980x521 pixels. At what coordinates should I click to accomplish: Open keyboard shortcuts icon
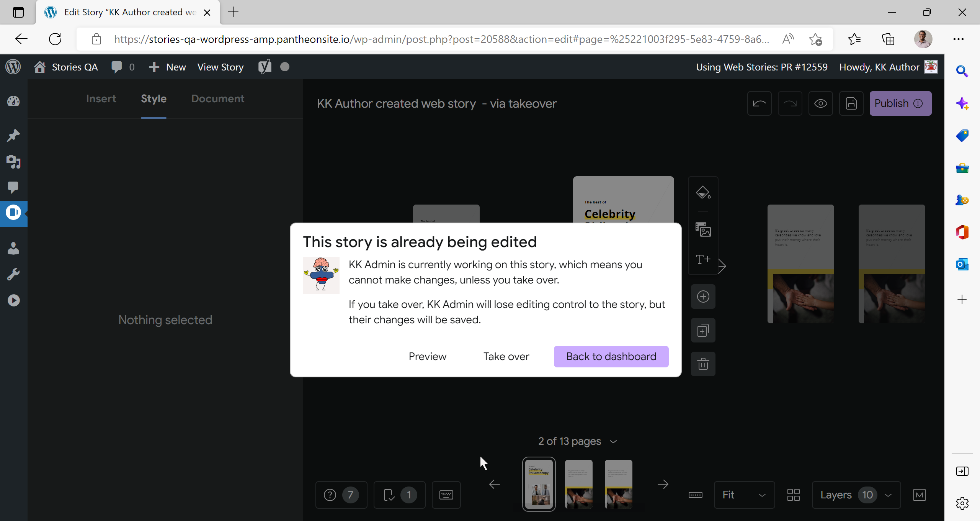point(446,495)
